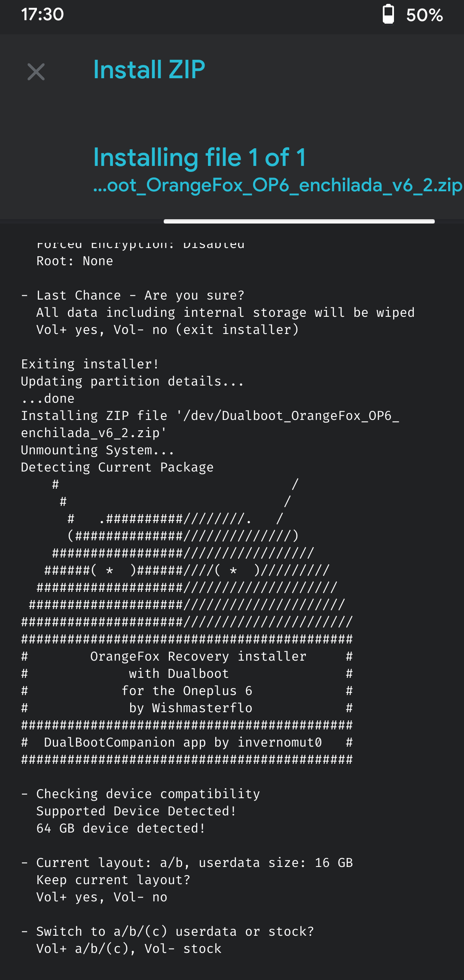Tap the 'Exiting installer!' log line
Image resolution: width=464 pixels, height=980 pixels.
pos(90,364)
